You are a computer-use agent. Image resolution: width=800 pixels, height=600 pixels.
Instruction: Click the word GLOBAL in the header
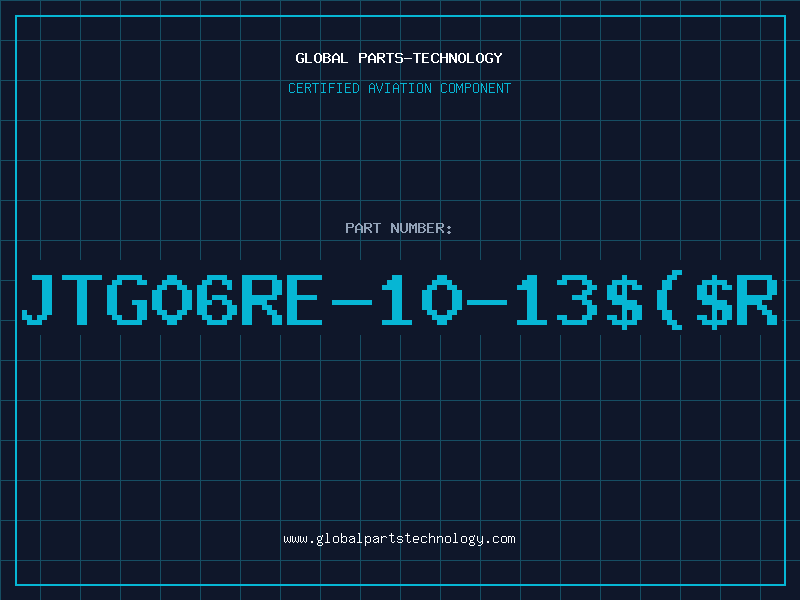coord(321,58)
